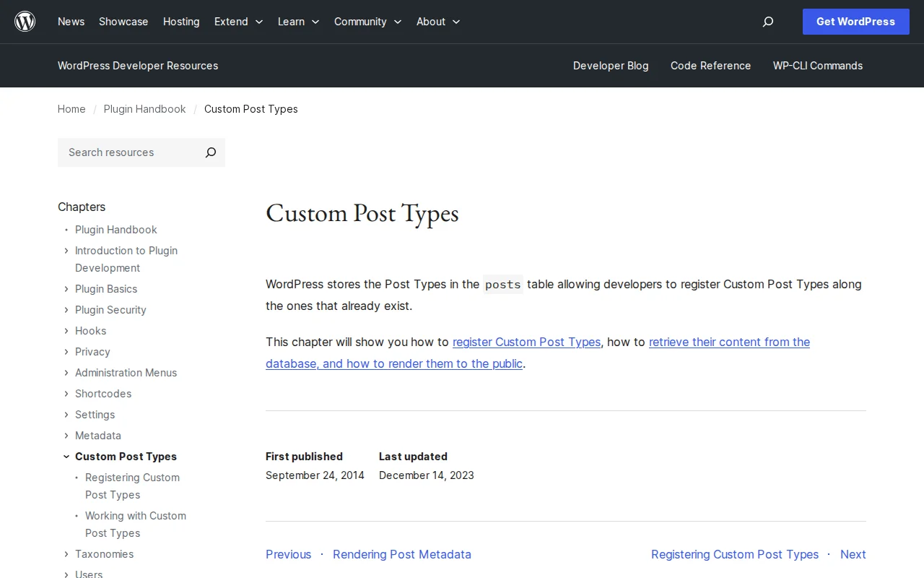Click the Get WordPress button

pyautogui.click(x=855, y=22)
